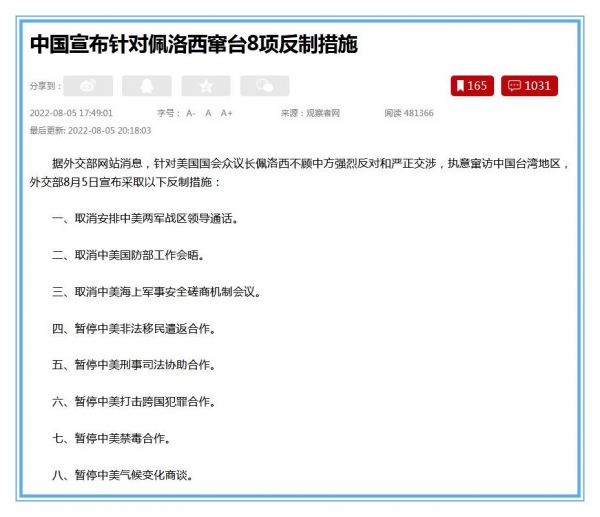The height and width of the screenshot is (517, 600).
Task: Click the last updated time 2022-08-05 20:18:03
Action: tap(109, 131)
